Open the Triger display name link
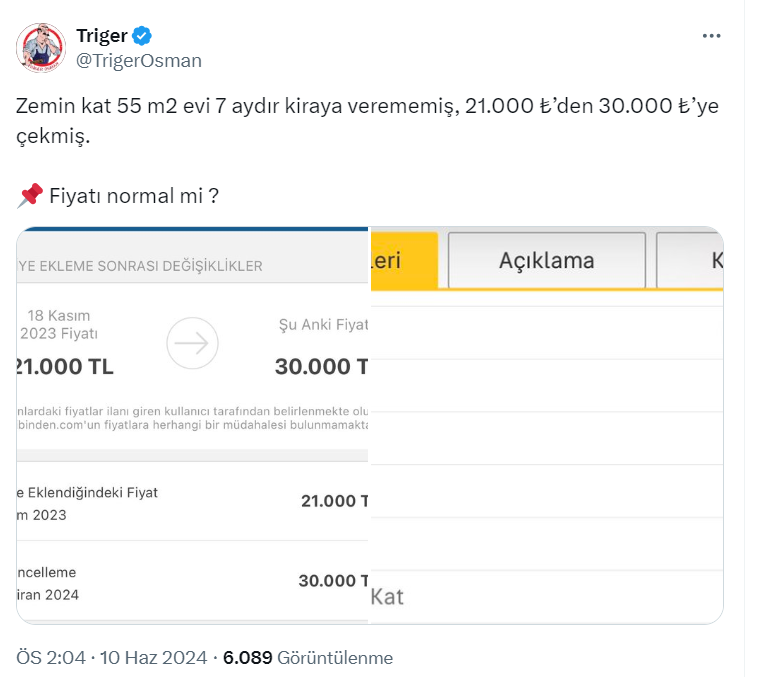 coord(102,36)
